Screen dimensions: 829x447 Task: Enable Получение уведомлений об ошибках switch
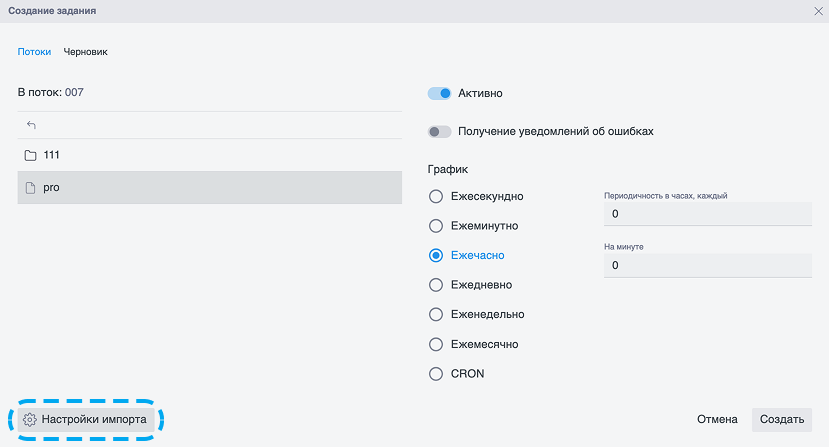coord(439,132)
